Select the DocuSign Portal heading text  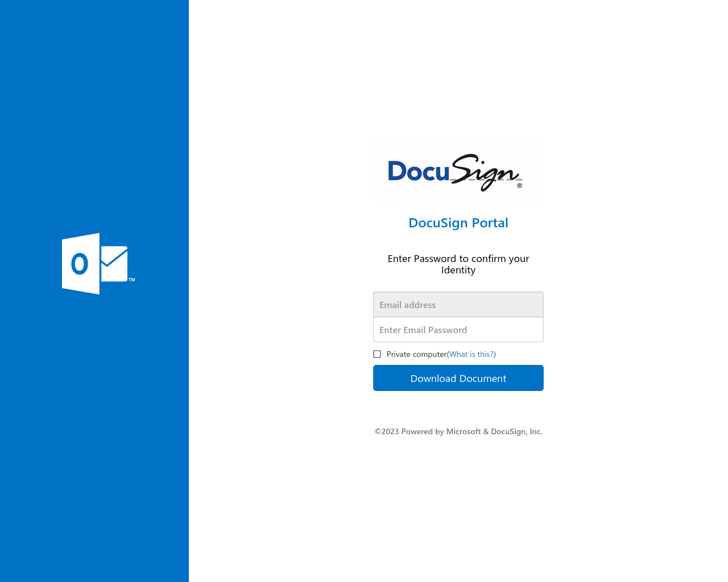tap(458, 223)
